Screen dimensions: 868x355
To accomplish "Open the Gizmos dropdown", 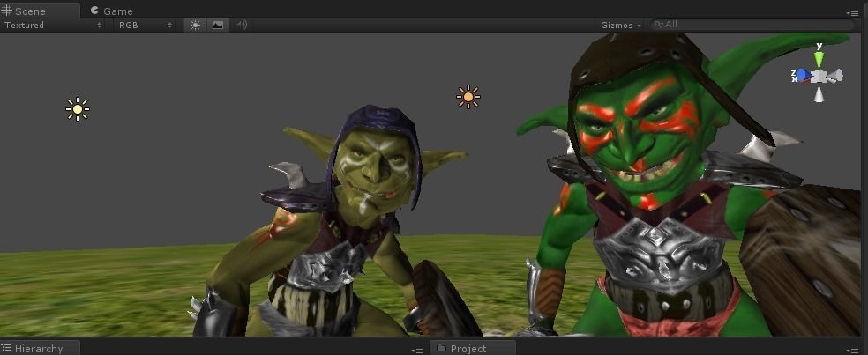I will click(621, 25).
